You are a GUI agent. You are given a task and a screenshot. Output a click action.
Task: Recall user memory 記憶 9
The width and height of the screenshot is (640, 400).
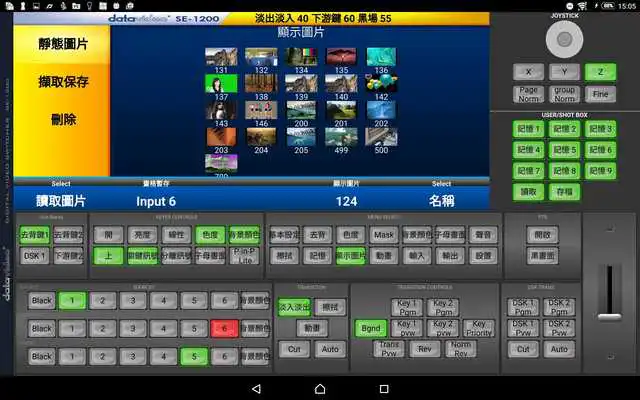click(600, 171)
